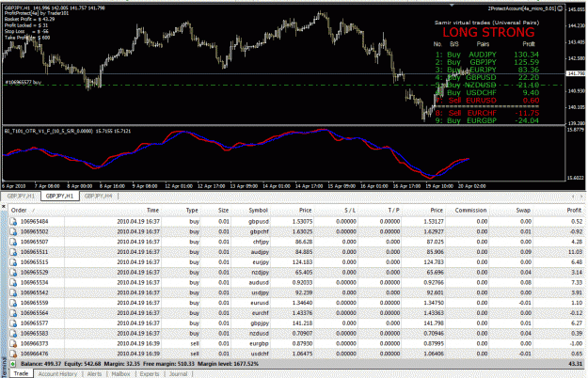Click the 145.005 price scale label
The height and width of the screenshot is (378, 588).
[577, 9]
